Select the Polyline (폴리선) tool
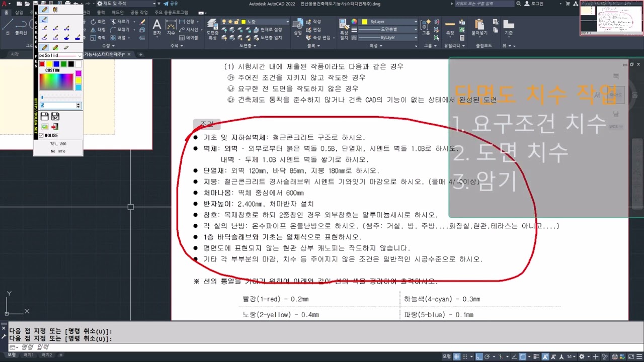 pyautogui.click(x=21, y=27)
